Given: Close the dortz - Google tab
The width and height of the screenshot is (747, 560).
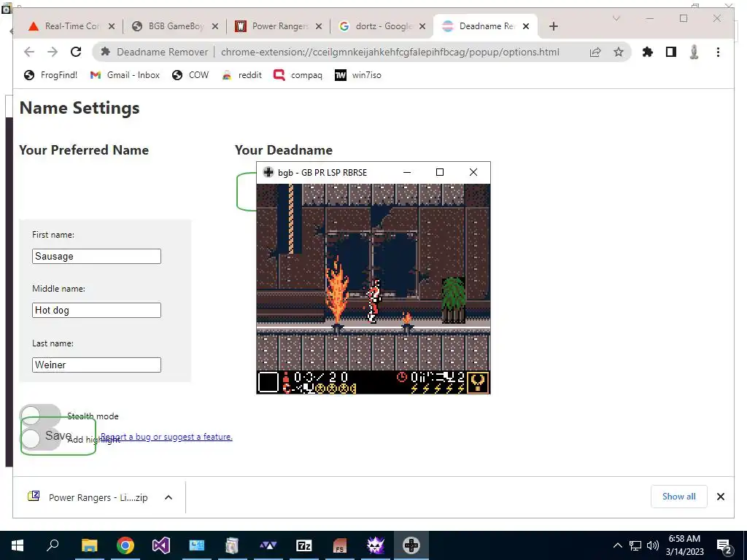Looking at the screenshot, I should 422,26.
